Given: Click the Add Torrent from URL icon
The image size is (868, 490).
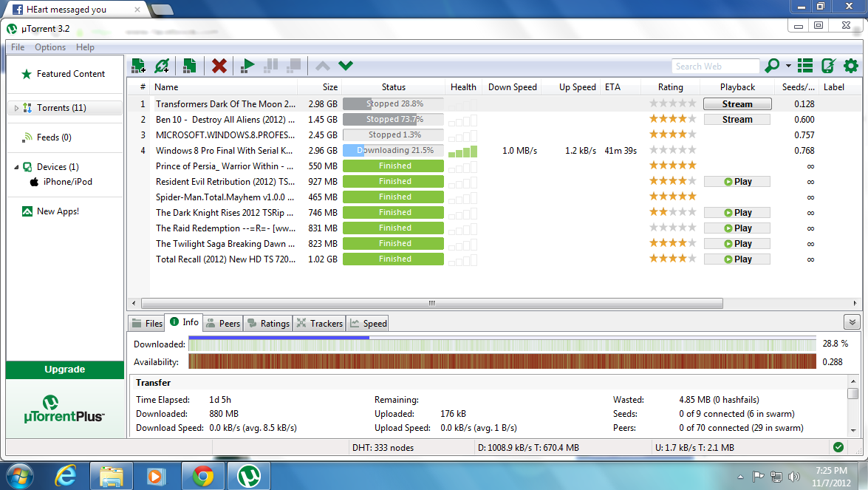Looking at the screenshot, I should click(162, 66).
